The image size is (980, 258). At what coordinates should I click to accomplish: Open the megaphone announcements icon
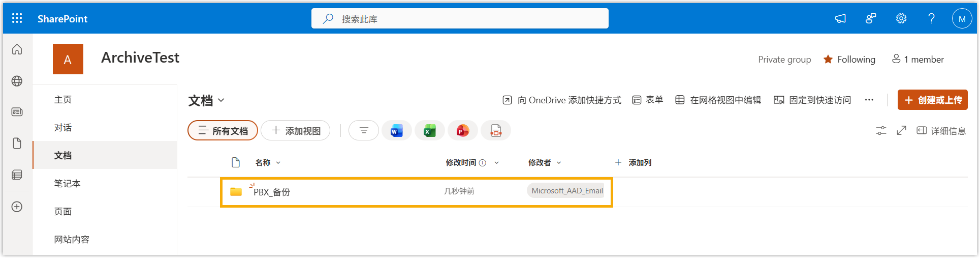pyautogui.click(x=840, y=18)
